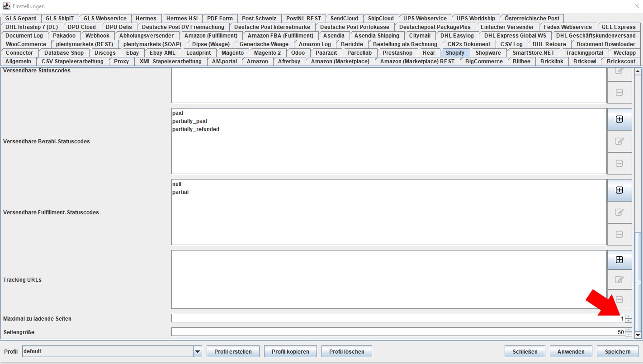The image size is (643, 364).
Task: Remove the selected Versendbare Statuscodes entry
Action: (x=619, y=92)
